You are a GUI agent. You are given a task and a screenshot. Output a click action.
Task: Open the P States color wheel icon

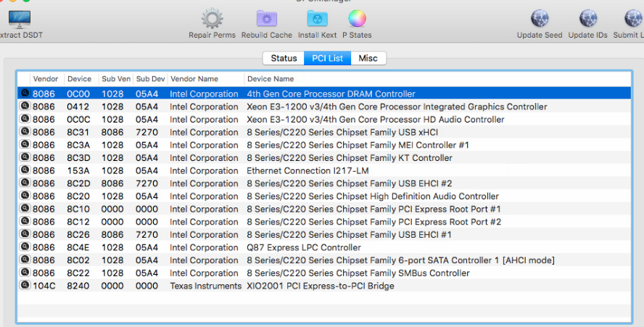(x=356, y=20)
